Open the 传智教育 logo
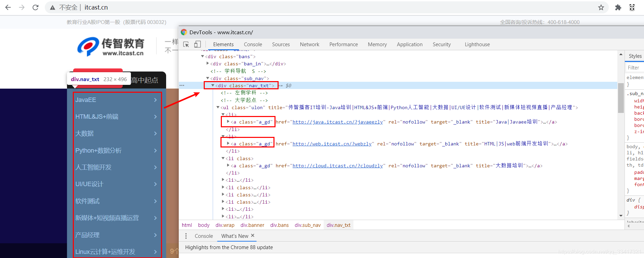Image resolution: width=644 pixels, height=258 pixels. point(111,47)
